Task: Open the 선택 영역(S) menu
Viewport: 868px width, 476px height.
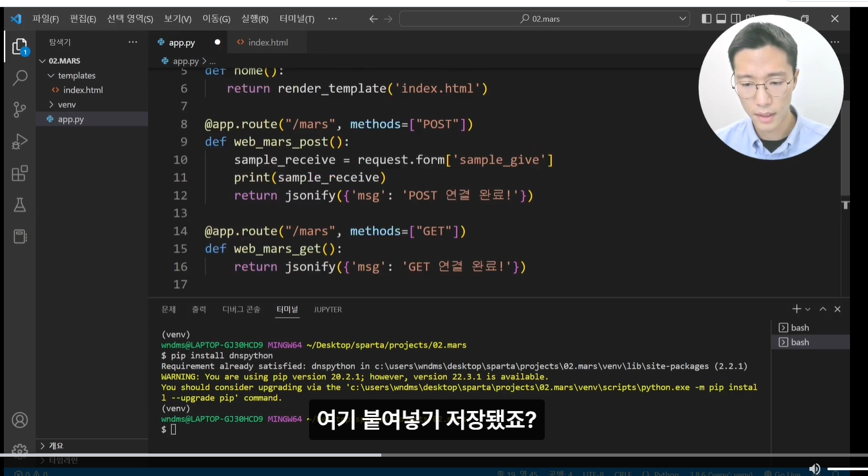Action: tap(130, 19)
